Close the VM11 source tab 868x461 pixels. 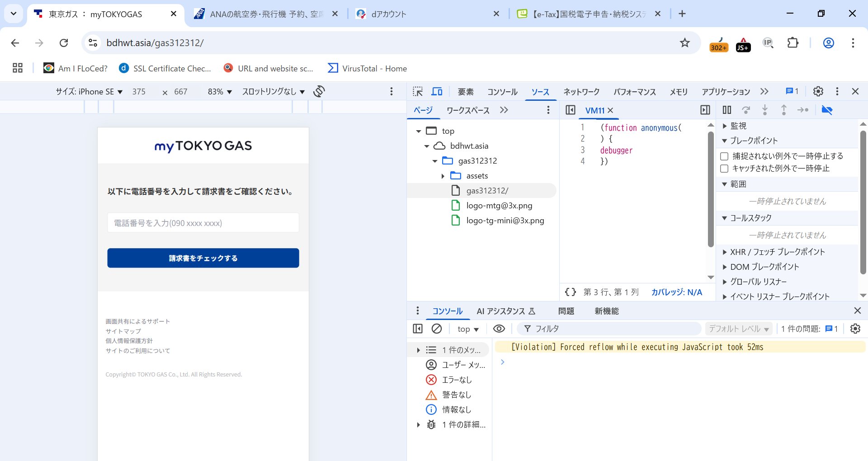610,110
